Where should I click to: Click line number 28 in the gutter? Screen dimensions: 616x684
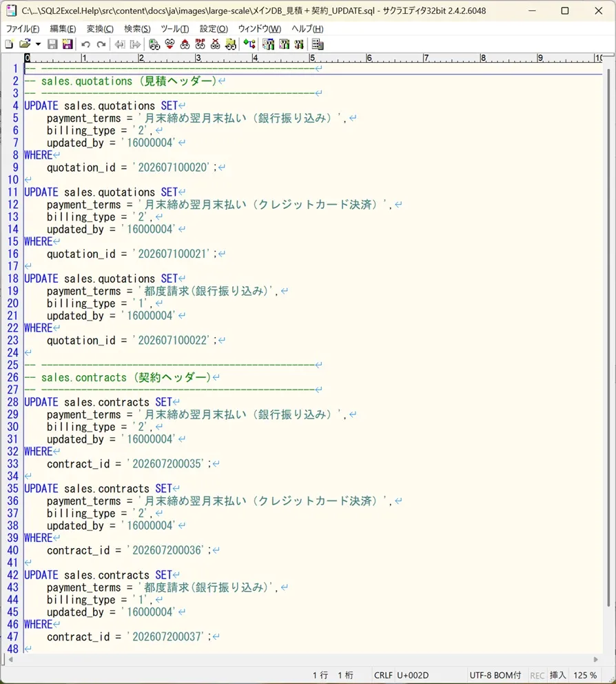coord(12,402)
